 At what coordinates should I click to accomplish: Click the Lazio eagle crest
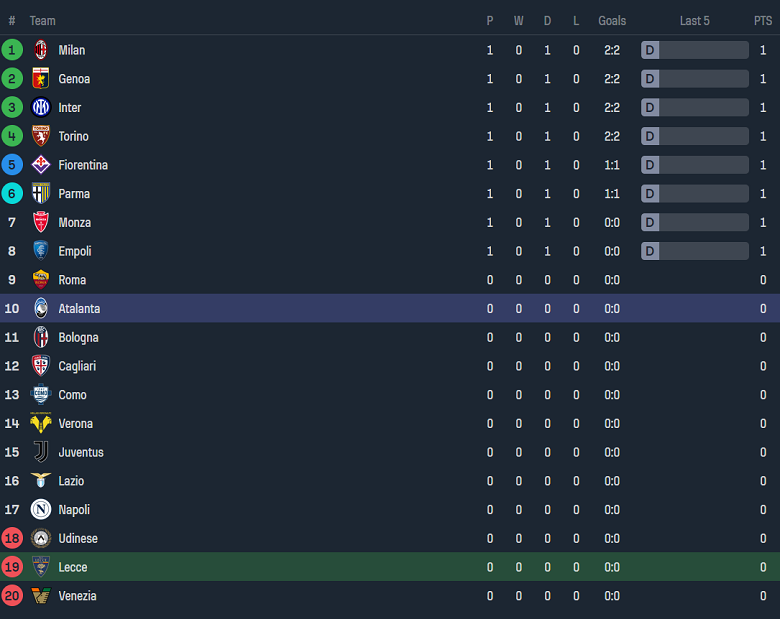(x=41, y=481)
